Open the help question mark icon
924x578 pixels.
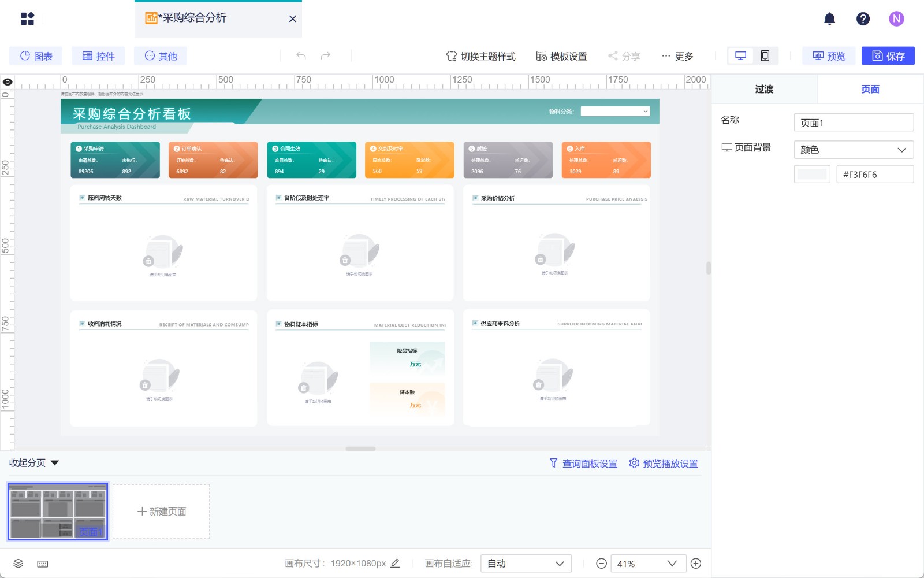point(863,18)
